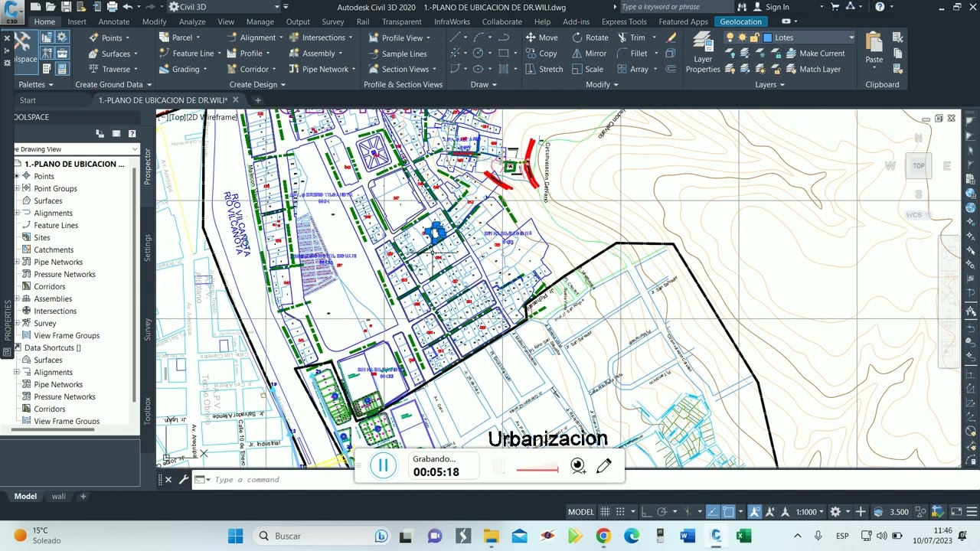Add a new layout tab with plus
Viewport: 980px width, 551px height.
[83, 497]
